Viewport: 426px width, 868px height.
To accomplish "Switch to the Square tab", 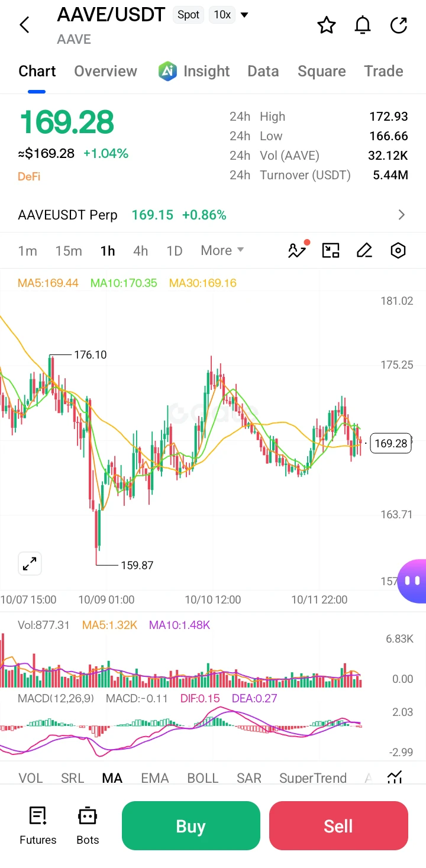I will [x=322, y=71].
